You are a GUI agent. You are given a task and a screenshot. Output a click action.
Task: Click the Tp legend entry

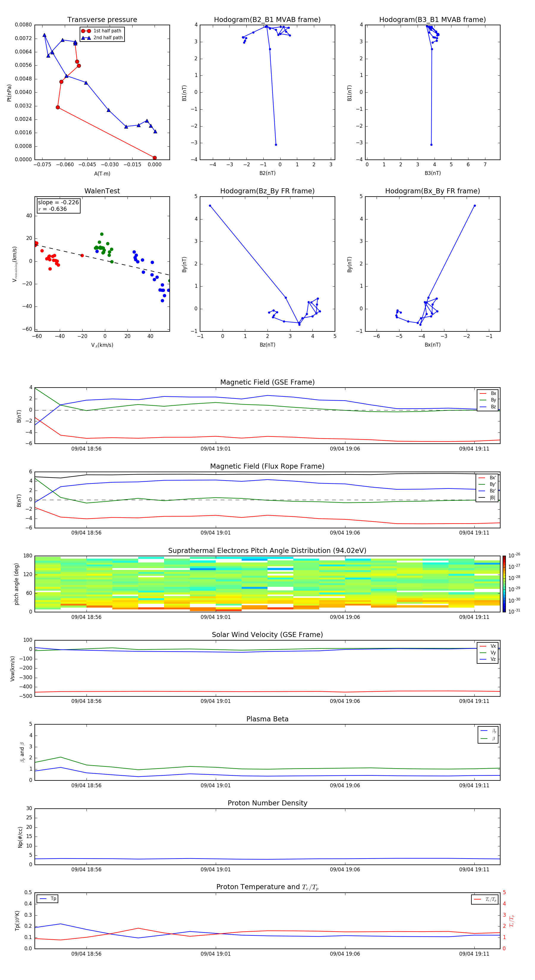[x=48, y=899]
